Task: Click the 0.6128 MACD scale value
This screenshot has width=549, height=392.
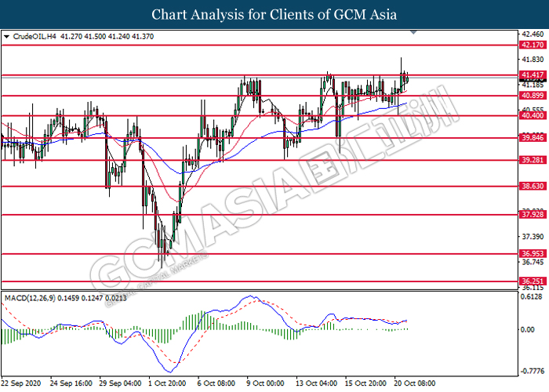Action: [x=532, y=297]
